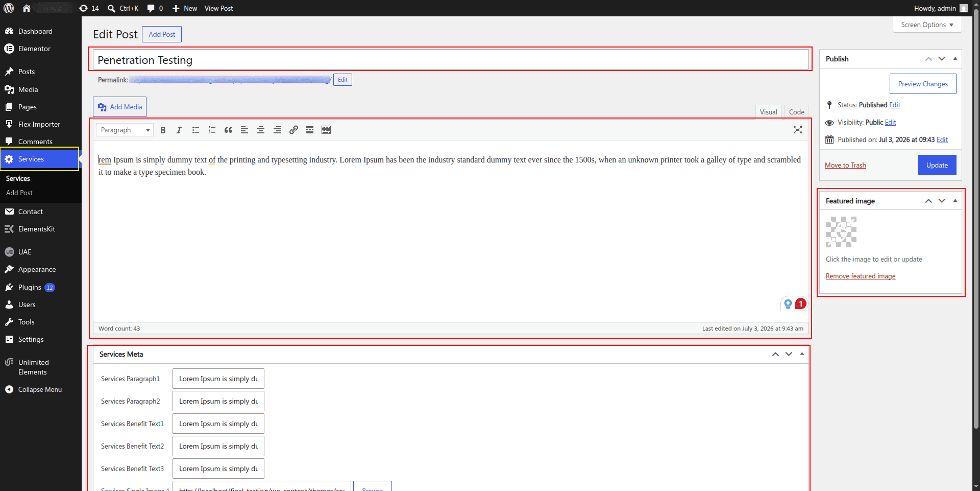Image resolution: width=980 pixels, height=491 pixels.
Task: Insert a bulleted list
Action: pyautogui.click(x=195, y=130)
